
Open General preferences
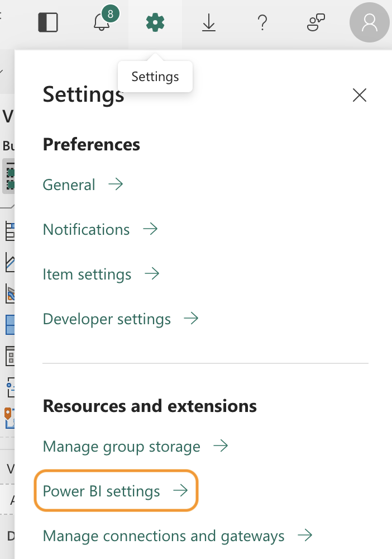click(x=83, y=184)
